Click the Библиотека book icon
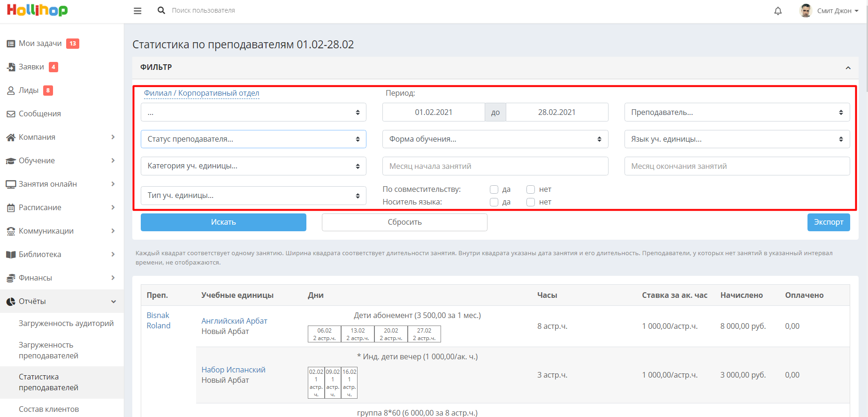This screenshot has height=417, width=868. pos(11,255)
